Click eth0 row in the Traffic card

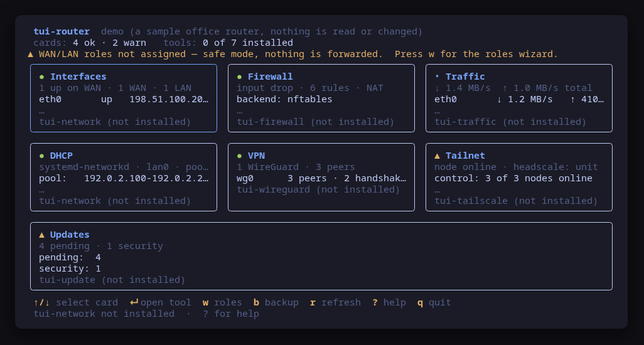[x=518, y=99]
